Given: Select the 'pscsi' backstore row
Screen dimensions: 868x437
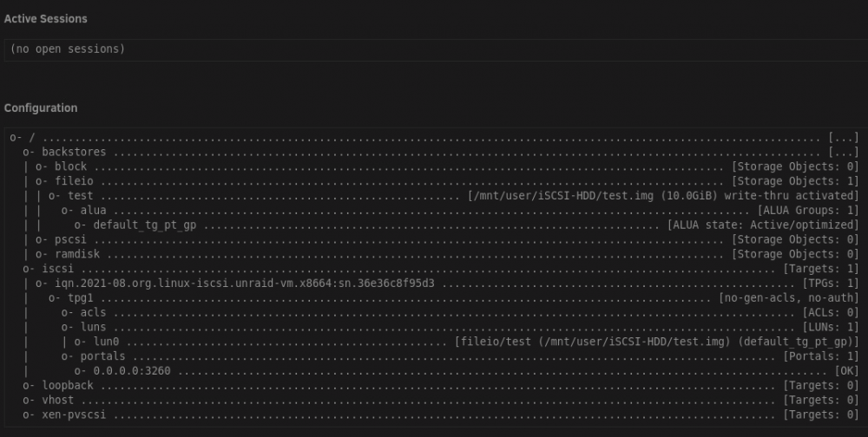Looking at the screenshot, I should (447, 239).
